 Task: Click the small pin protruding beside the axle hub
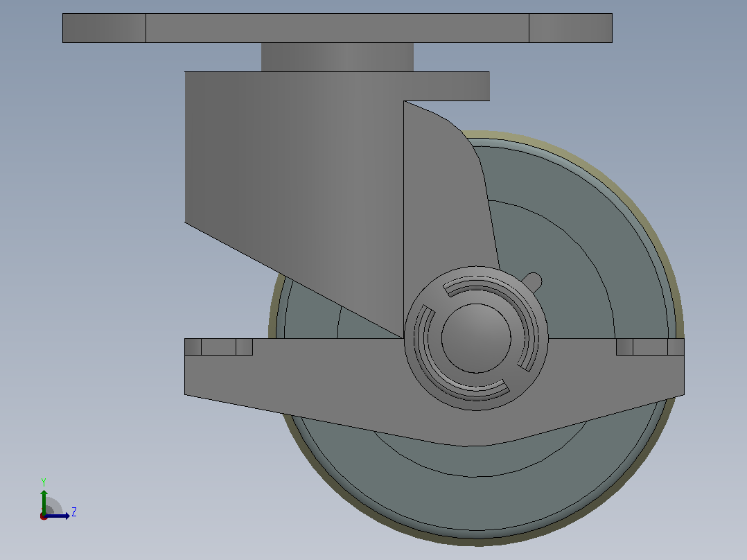coord(532,281)
